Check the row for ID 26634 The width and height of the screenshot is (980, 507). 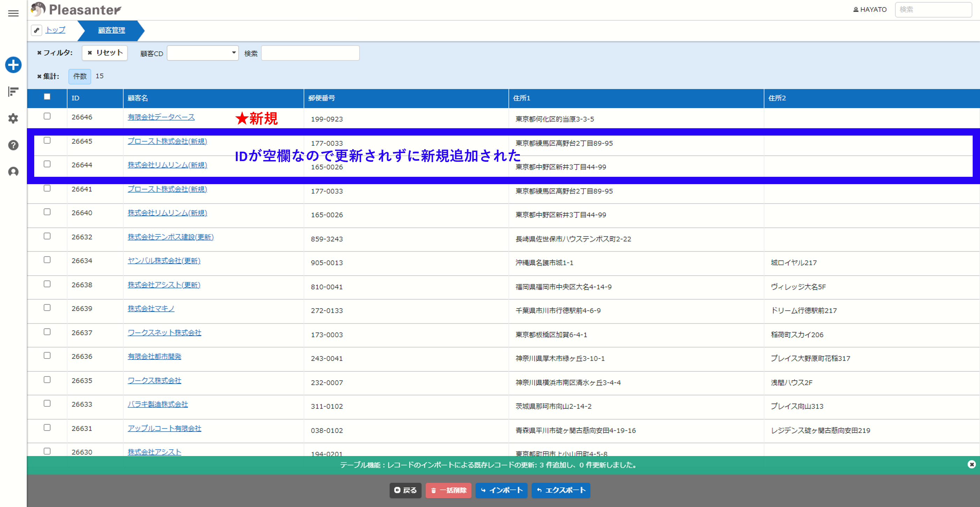pyautogui.click(x=47, y=259)
